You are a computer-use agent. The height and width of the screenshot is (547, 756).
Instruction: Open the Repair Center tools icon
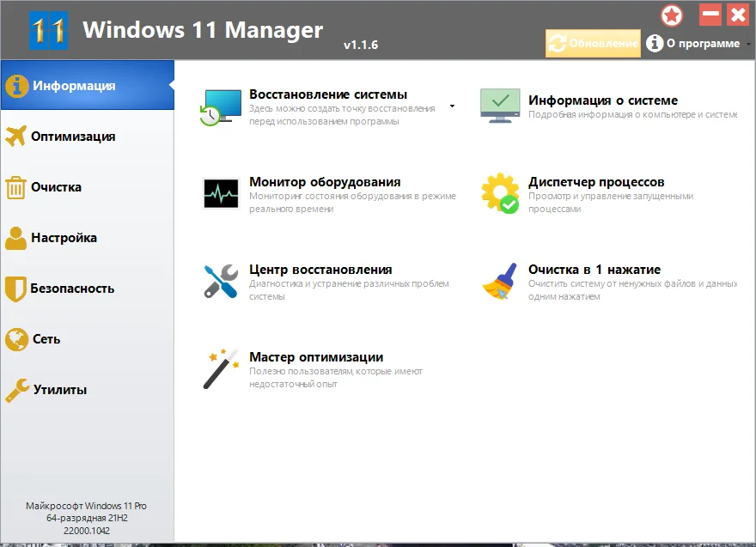tap(221, 282)
